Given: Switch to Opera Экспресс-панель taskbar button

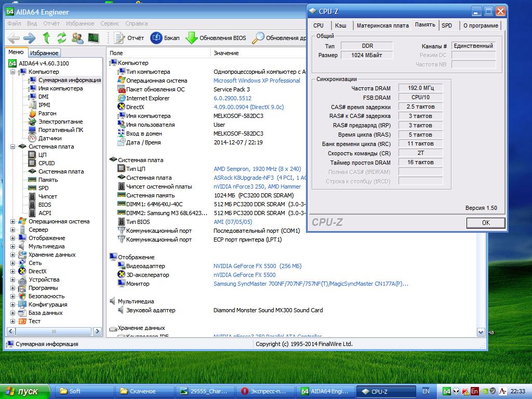Looking at the screenshot, I should tap(265, 392).
